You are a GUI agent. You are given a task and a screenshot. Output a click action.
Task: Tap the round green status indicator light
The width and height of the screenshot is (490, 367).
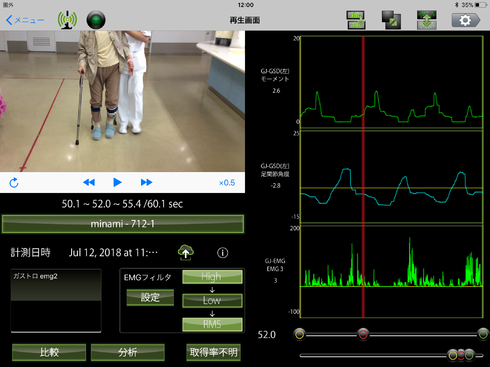click(96, 20)
